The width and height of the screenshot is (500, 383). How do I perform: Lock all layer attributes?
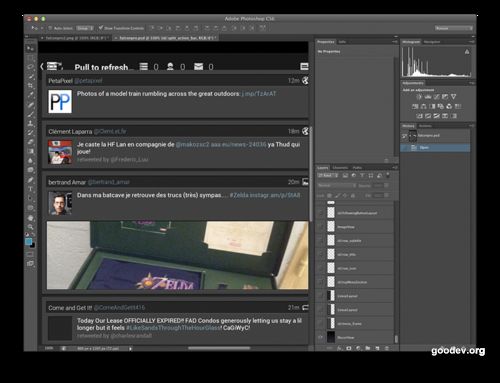[x=353, y=196]
